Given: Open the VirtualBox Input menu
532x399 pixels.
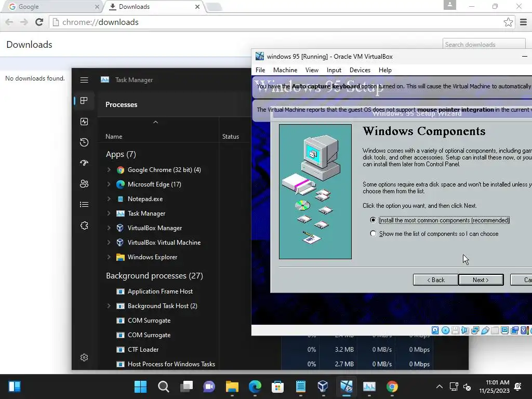Looking at the screenshot, I should (x=334, y=70).
